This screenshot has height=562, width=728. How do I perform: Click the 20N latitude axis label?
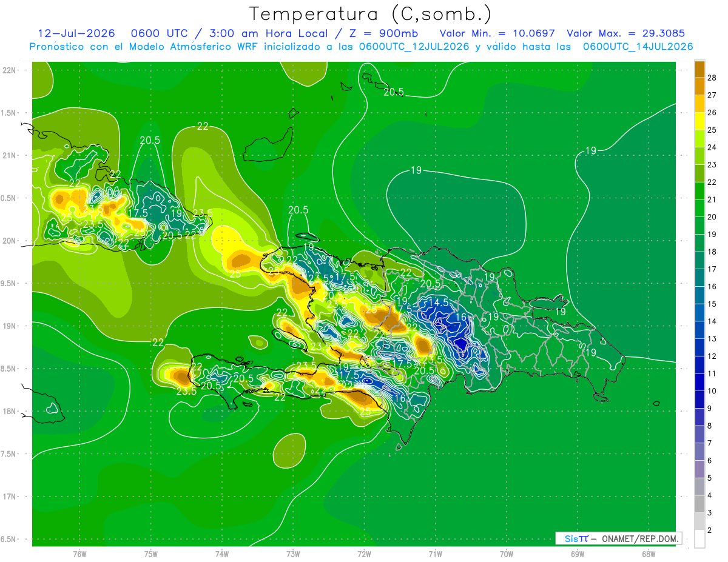(x=9, y=241)
